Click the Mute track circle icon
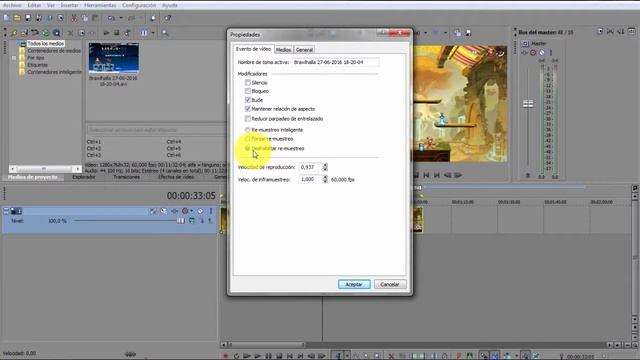This screenshot has width=640, height=360. pyautogui.click(x=200, y=211)
